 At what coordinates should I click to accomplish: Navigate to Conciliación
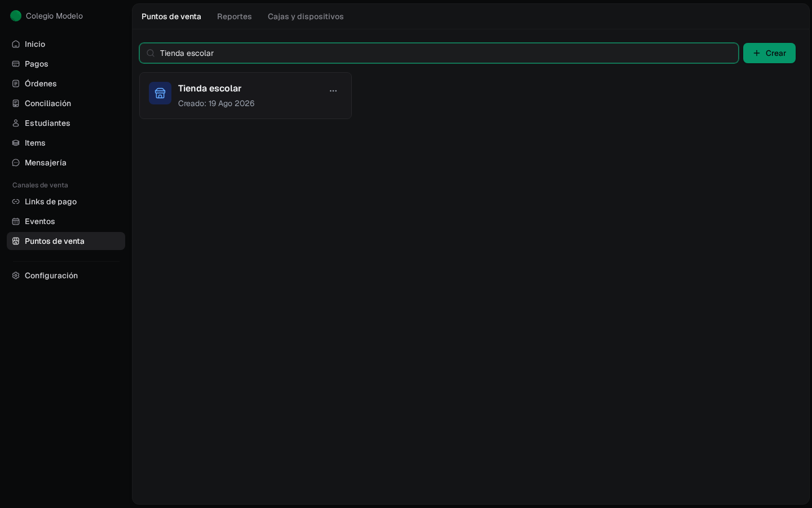[66, 103]
